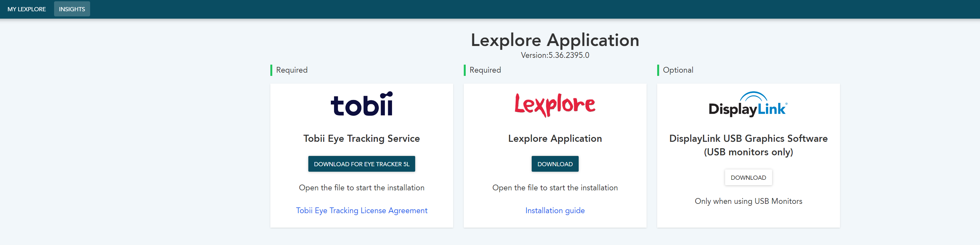Click the Required label above Lexplore card
This screenshot has width=980, height=245.
(485, 70)
